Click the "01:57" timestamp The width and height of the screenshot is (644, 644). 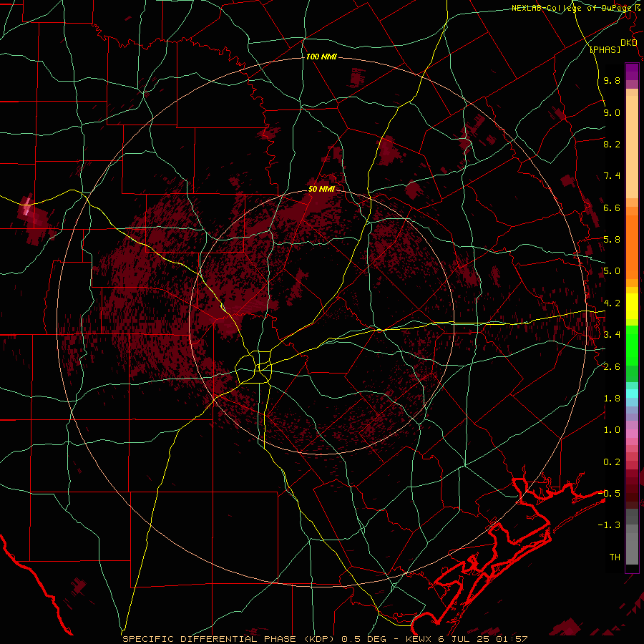tap(512, 639)
